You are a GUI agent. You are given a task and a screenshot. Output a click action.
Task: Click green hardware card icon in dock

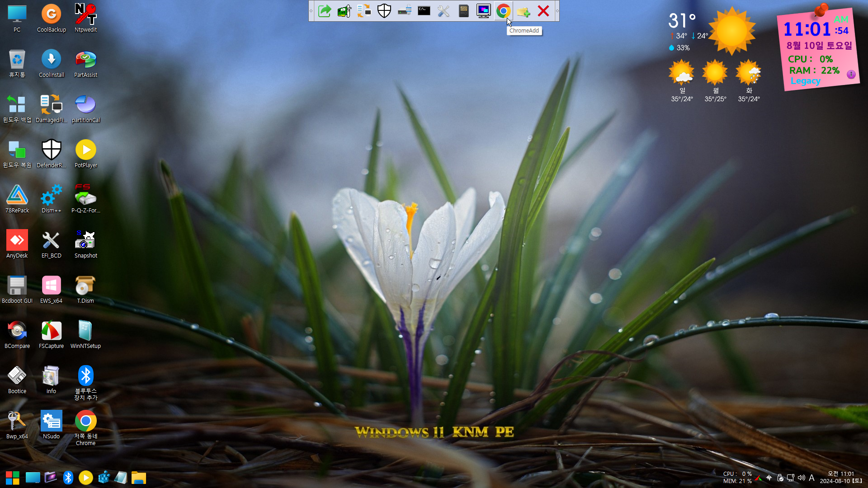pyautogui.click(x=344, y=11)
